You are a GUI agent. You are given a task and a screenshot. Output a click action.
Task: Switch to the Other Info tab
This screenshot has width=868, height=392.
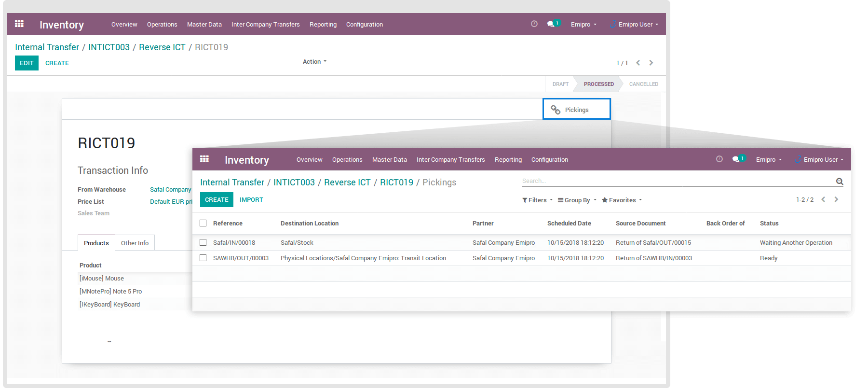pos(135,243)
